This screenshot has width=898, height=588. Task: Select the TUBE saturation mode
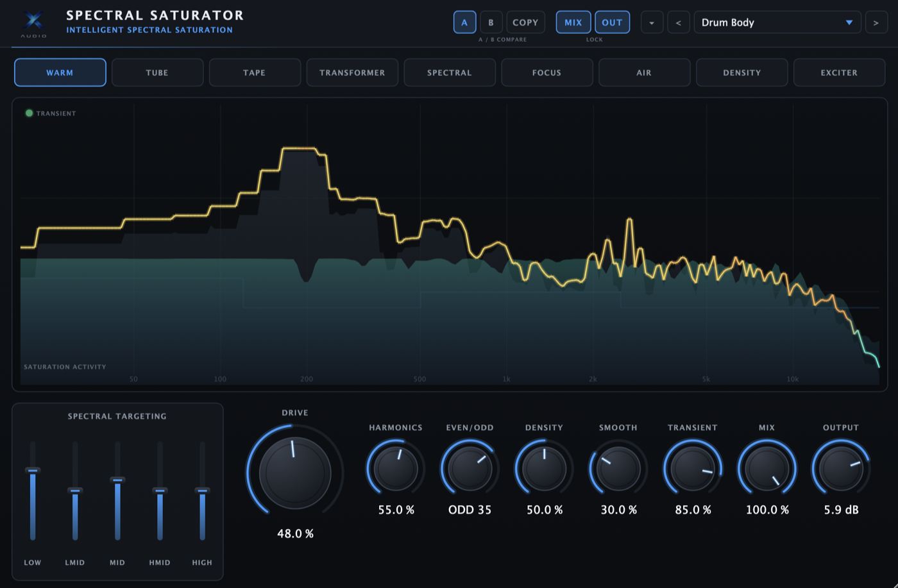click(x=157, y=72)
